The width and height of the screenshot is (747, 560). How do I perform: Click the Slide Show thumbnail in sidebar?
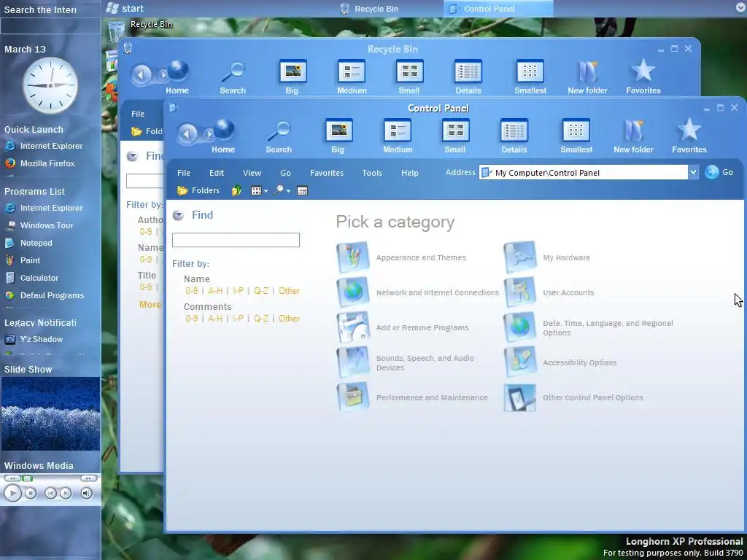[x=50, y=414]
